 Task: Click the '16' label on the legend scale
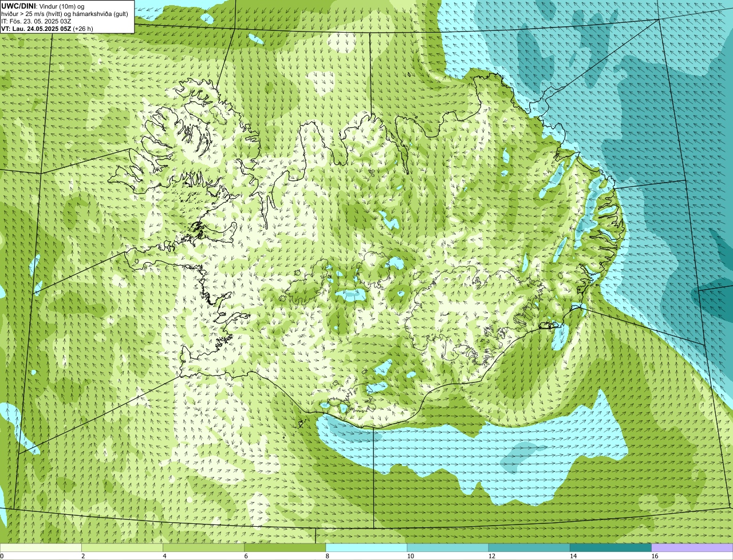(655, 556)
